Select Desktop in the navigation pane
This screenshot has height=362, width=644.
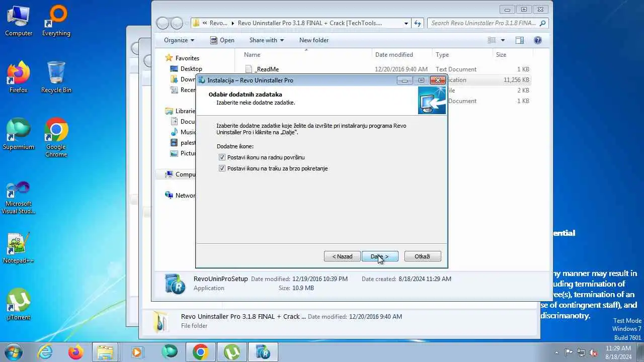point(191,69)
